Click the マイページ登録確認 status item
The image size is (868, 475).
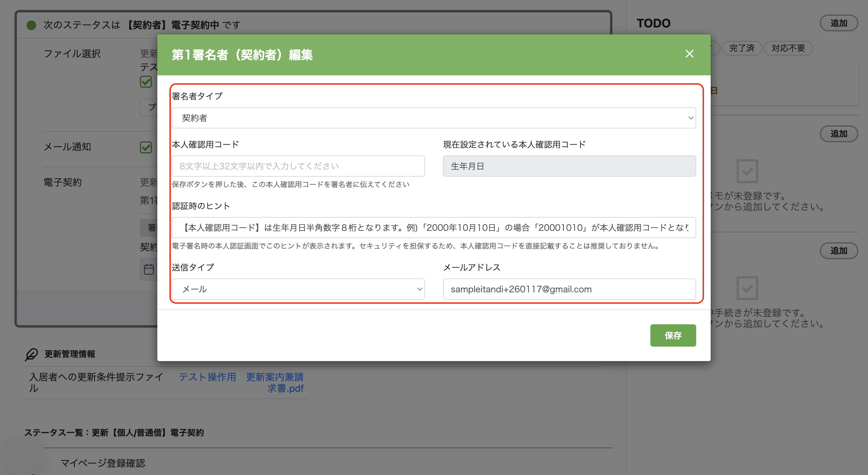coord(103,463)
